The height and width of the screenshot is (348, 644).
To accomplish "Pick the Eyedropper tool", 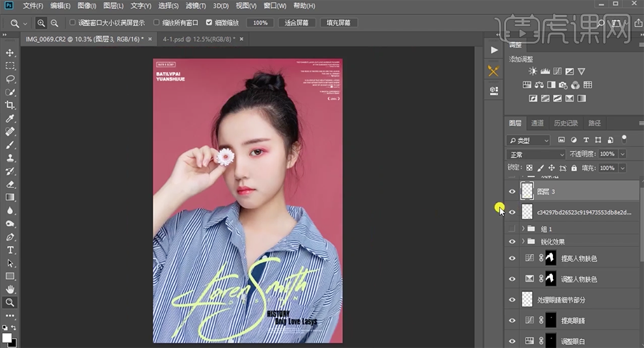I will (x=10, y=118).
